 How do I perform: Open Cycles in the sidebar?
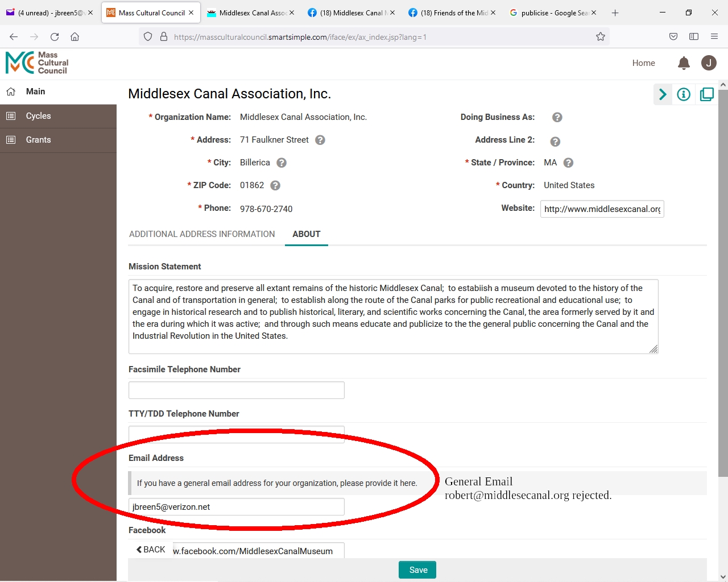(58, 116)
